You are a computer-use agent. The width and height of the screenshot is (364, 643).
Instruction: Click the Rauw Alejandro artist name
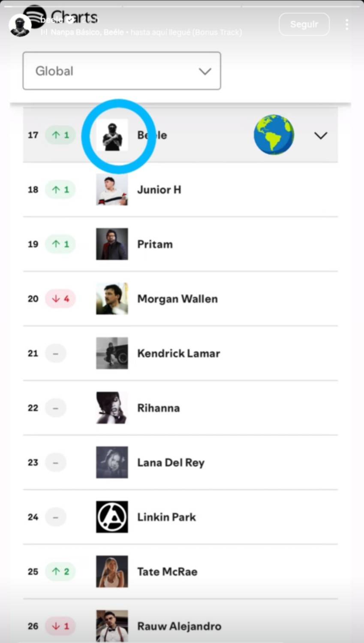[x=179, y=626]
